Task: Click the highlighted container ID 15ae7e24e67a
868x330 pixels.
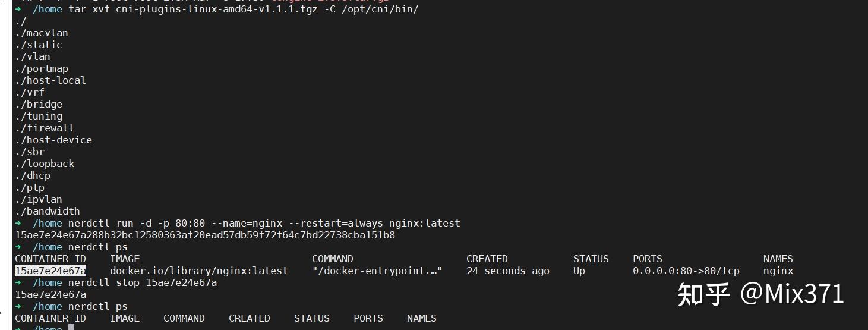Action: tap(50, 271)
